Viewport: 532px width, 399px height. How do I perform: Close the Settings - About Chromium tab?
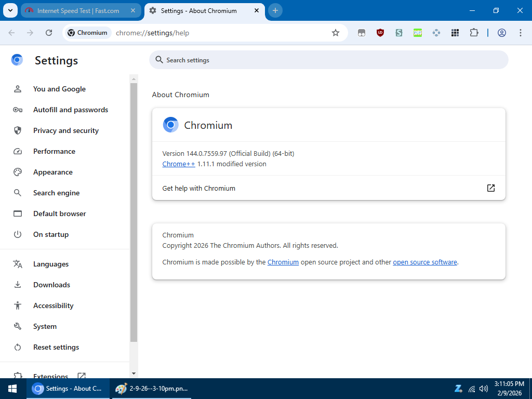[257, 10]
